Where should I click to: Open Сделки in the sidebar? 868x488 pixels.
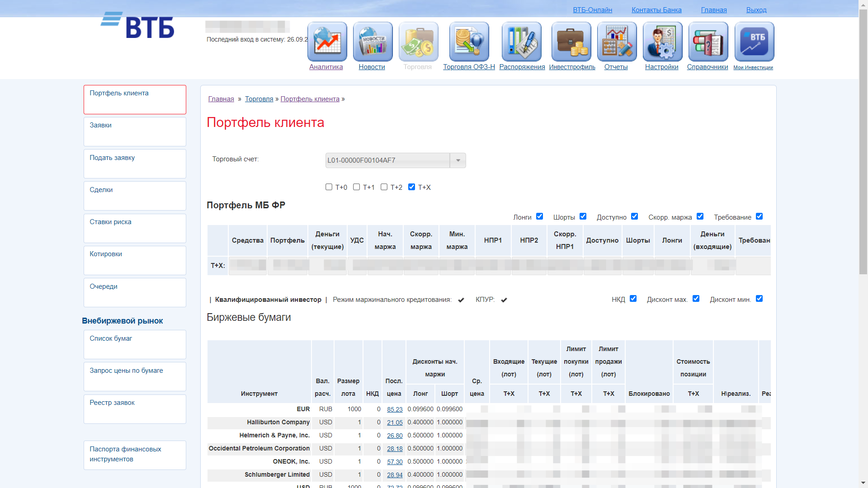pyautogui.click(x=135, y=196)
